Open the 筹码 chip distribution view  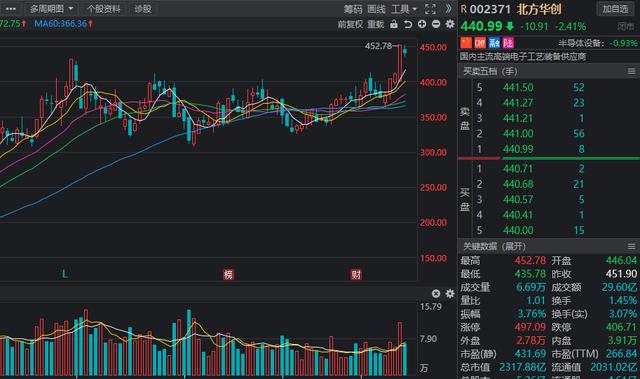pos(352,9)
